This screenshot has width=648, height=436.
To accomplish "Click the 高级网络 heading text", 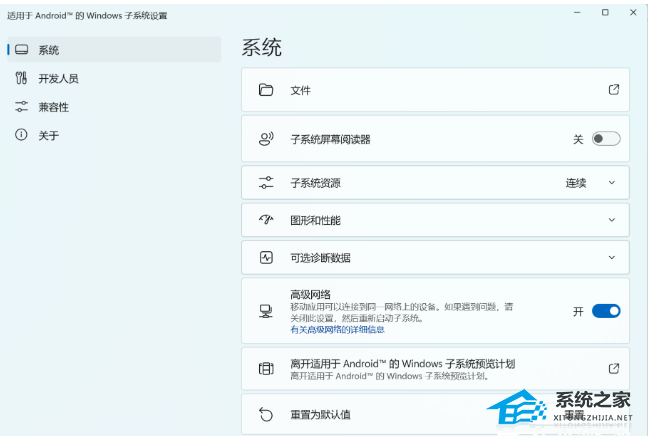I will [310, 295].
